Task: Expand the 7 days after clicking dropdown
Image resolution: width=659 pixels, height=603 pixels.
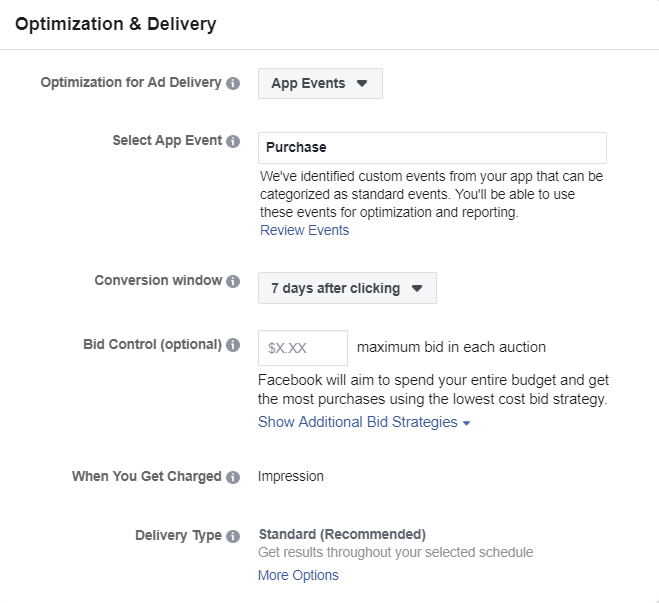Action: pyautogui.click(x=347, y=288)
